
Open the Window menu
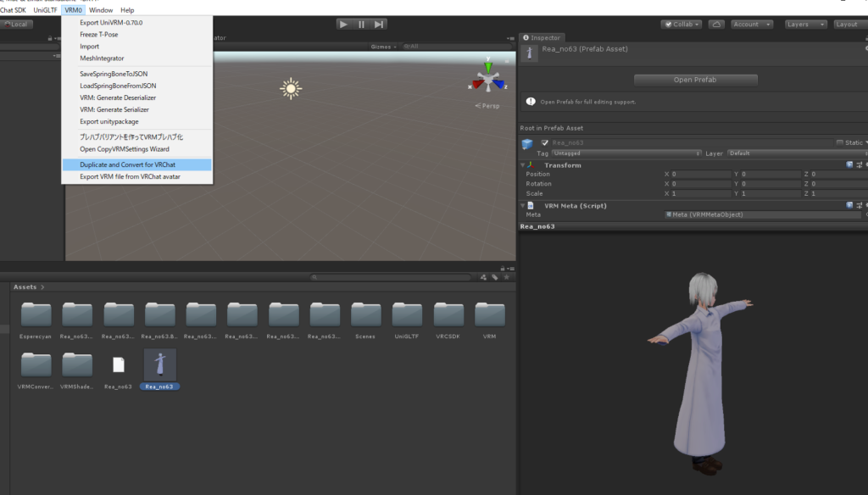point(101,10)
